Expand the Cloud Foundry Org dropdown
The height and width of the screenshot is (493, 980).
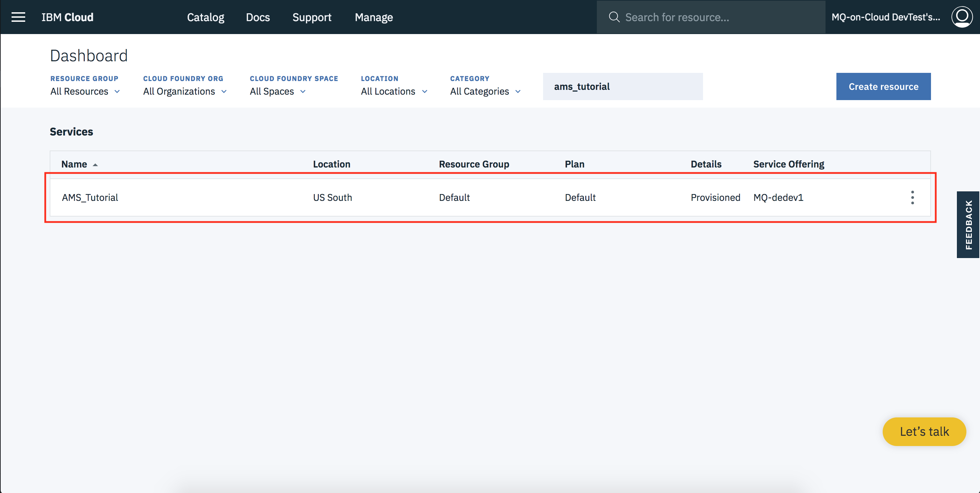185,91
